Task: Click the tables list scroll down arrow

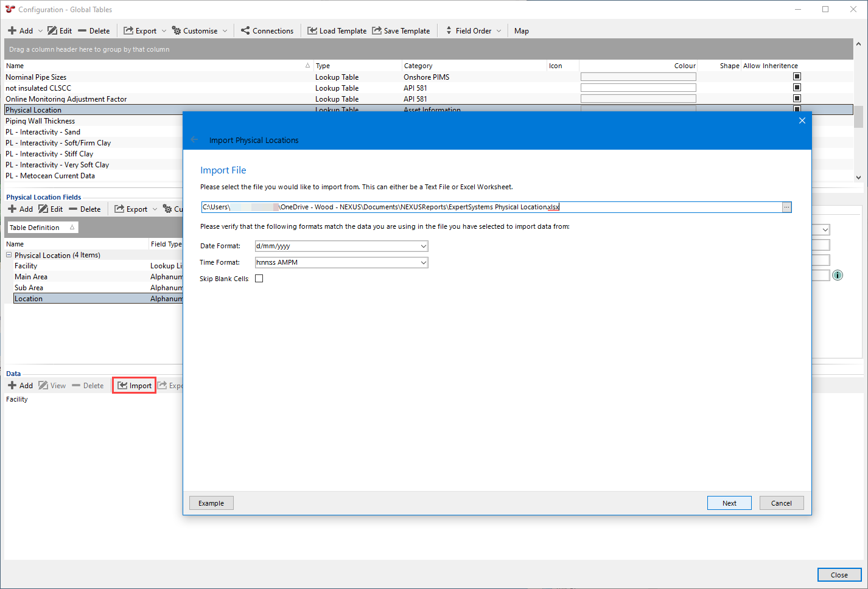Action: click(x=858, y=178)
